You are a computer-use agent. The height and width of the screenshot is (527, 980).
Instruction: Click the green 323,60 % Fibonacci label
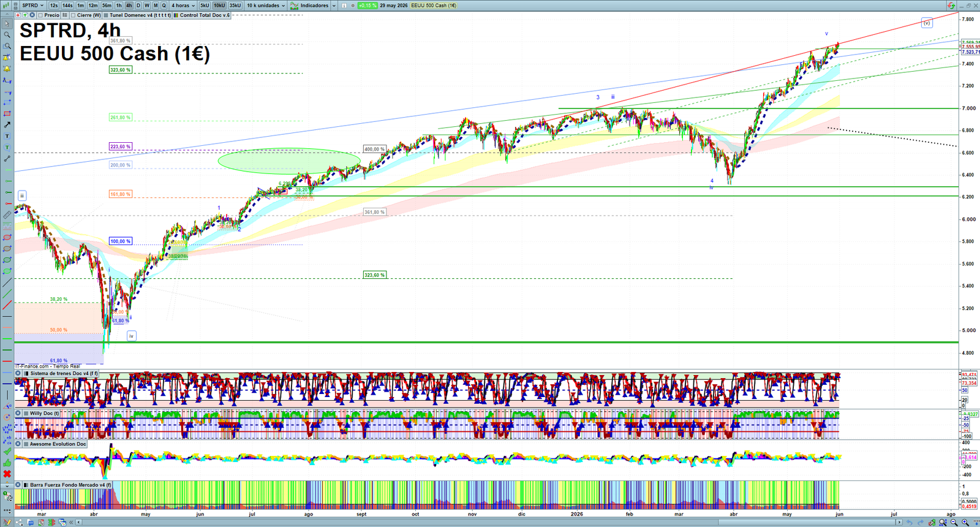tap(120, 70)
